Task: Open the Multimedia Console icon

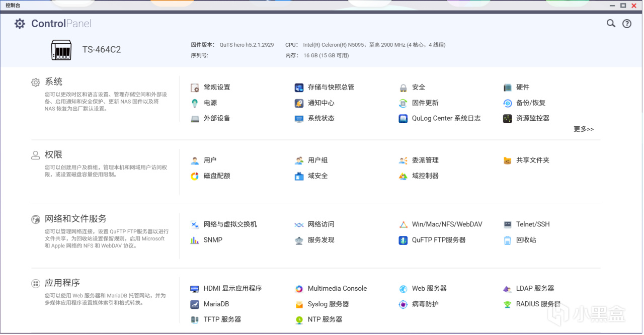Action: click(x=299, y=289)
